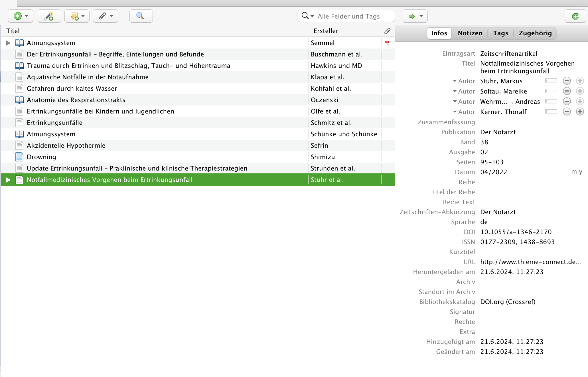Click the Add Attachment paperclip button
The image size is (588, 377).
click(103, 16)
